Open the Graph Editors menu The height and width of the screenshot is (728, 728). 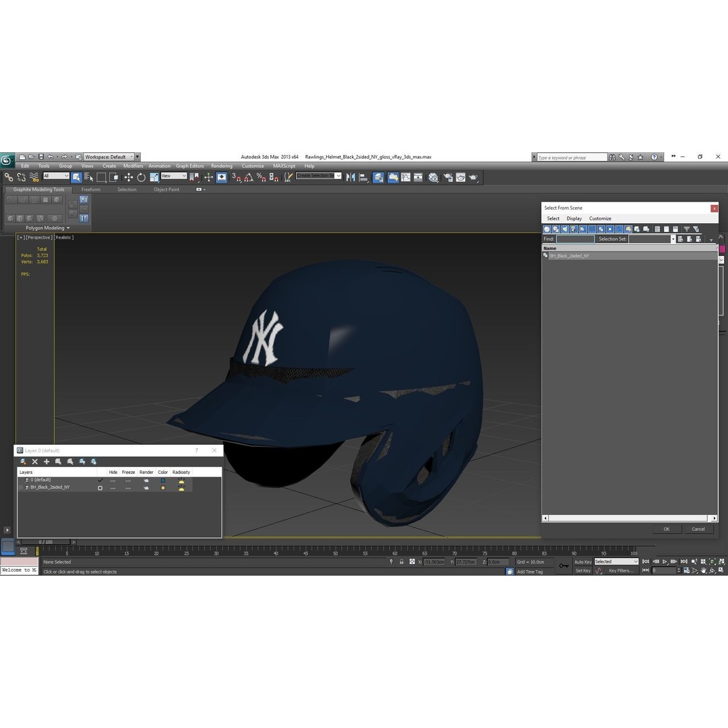pos(189,166)
